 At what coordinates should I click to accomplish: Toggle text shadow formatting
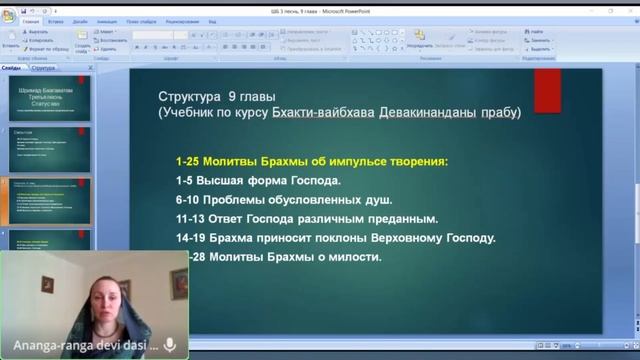[x=174, y=48]
